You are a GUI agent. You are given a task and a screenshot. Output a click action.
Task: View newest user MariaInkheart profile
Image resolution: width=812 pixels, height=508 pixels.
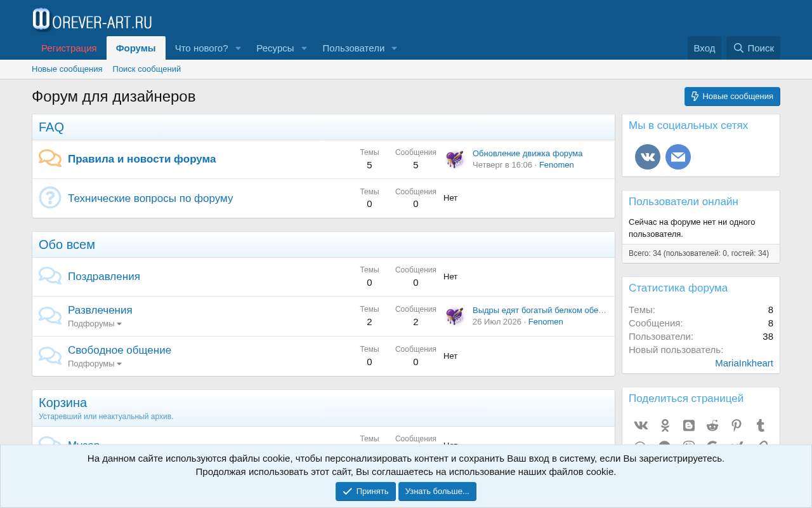pos(744,363)
